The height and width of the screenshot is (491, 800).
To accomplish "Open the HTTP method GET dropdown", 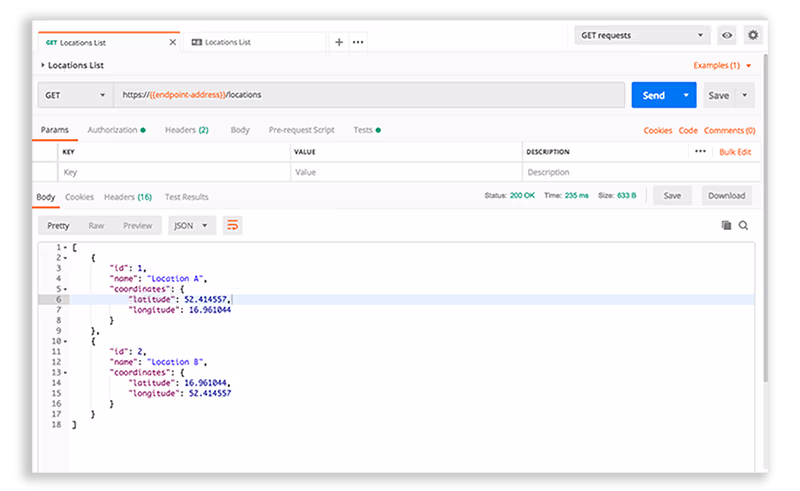I will coord(74,95).
